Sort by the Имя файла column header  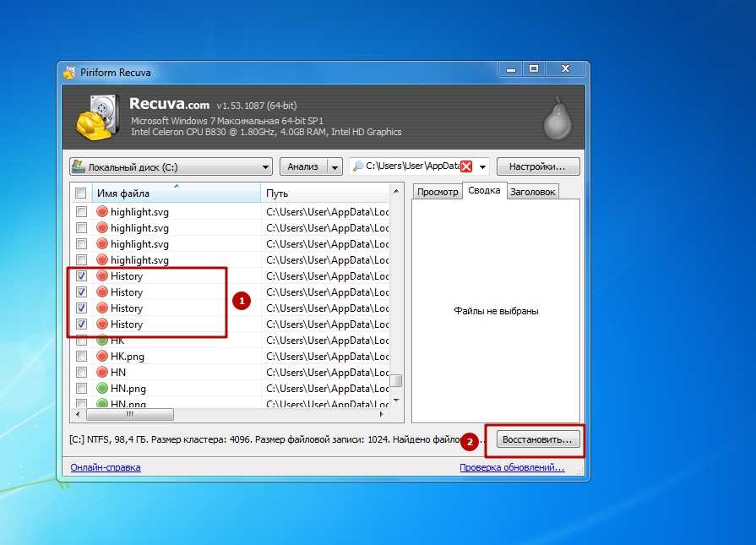(x=176, y=193)
